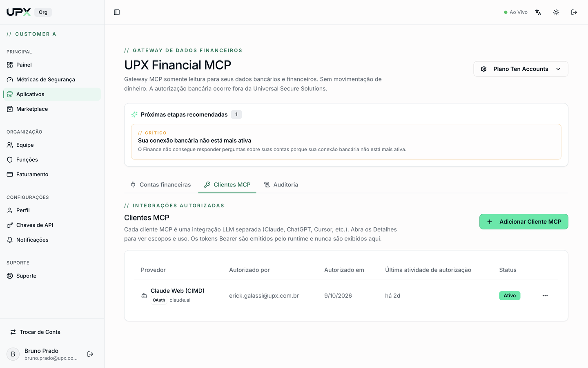The width and height of the screenshot is (588, 368).
Task: Click erick.galassi@upx.com.br cell
Action: pos(264,296)
